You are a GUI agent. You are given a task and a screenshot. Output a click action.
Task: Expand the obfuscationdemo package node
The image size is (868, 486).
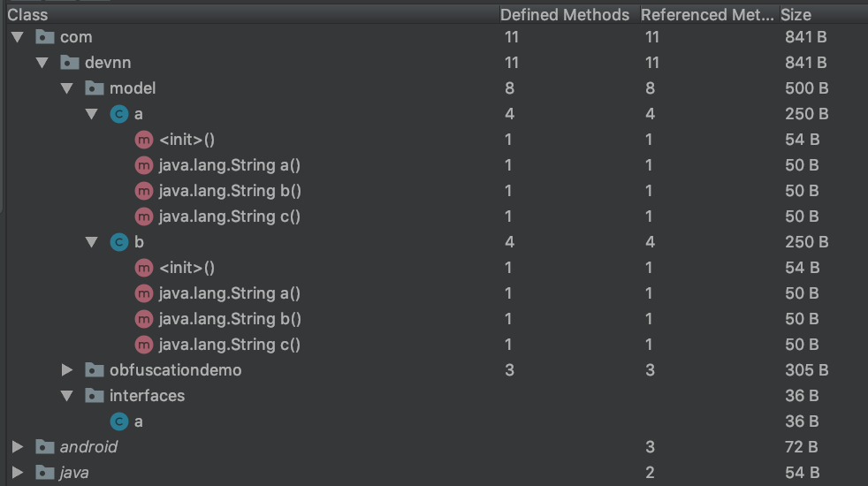67,370
